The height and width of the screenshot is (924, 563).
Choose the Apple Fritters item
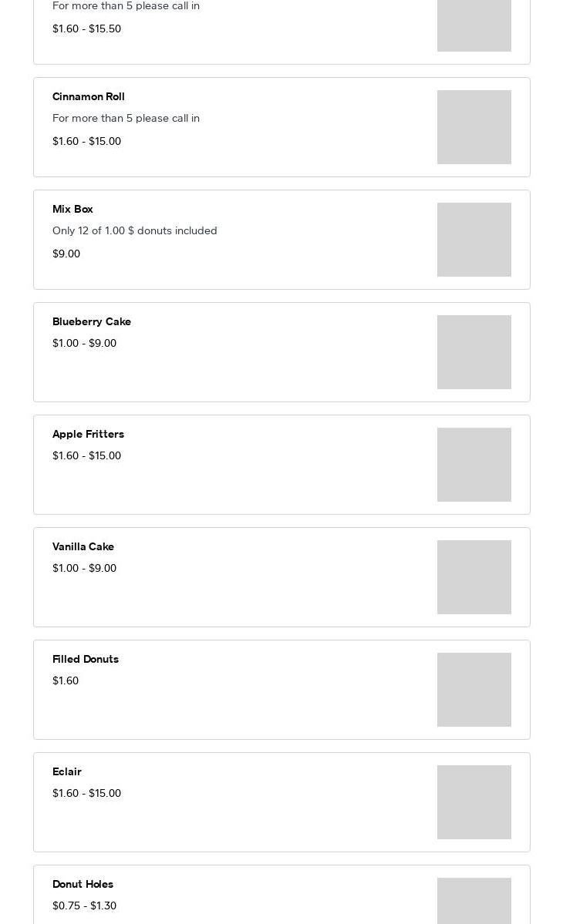[88, 435]
